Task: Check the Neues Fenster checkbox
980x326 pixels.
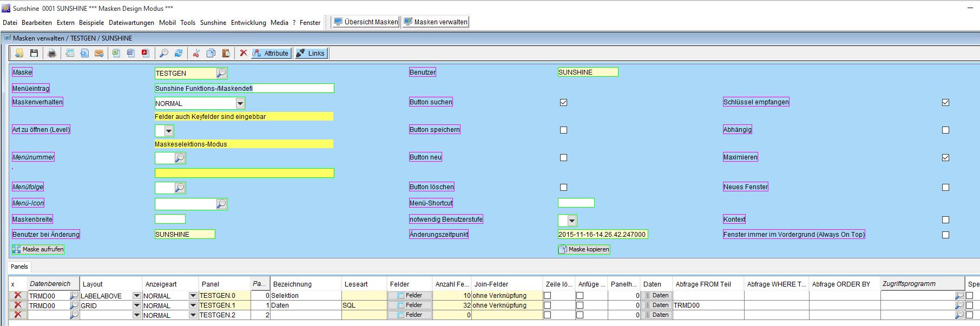Action: coord(945,187)
